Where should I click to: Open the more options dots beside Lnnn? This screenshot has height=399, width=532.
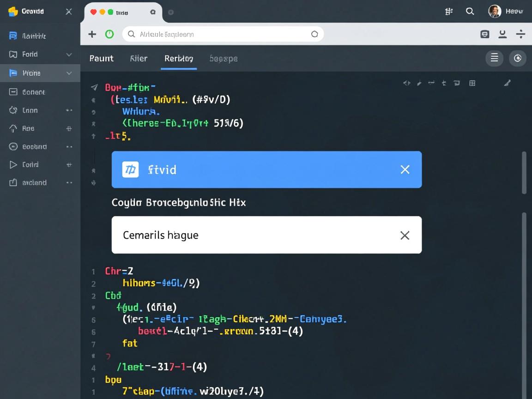pos(69,110)
